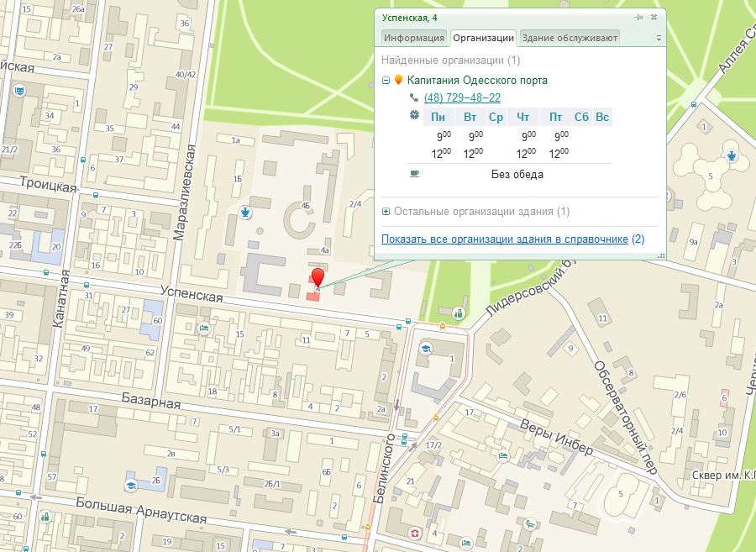
Task: Click the phone handset icon
Action: click(413, 97)
